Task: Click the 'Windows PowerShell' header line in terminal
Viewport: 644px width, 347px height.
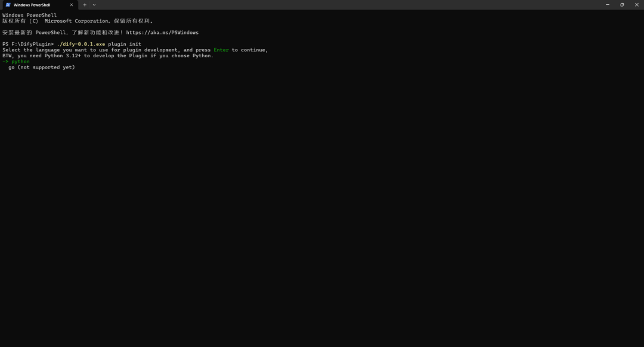Action: (x=30, y=15)
